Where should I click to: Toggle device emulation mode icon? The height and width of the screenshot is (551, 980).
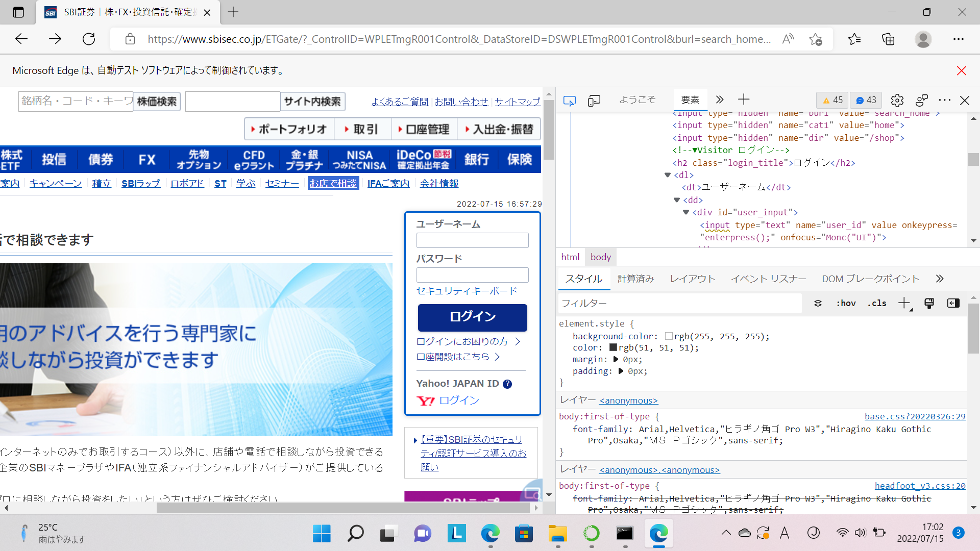tap(594, 101)
